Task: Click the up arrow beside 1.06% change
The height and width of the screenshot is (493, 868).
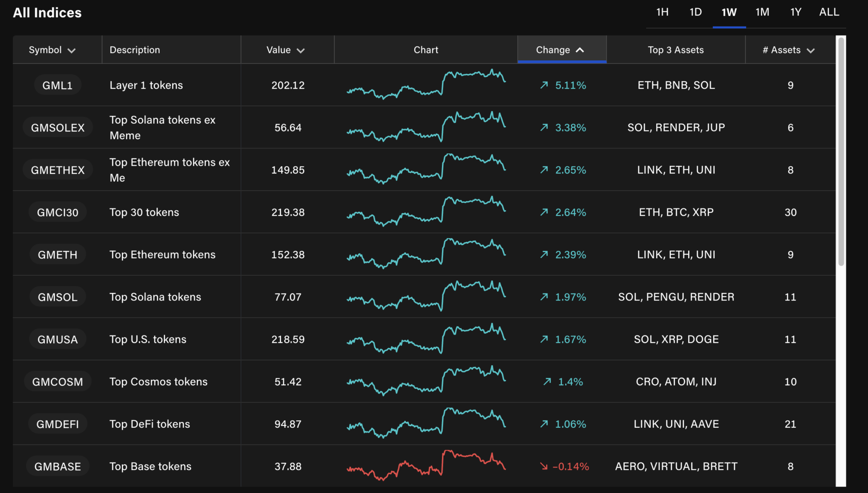Action: (x=544, y=424)
